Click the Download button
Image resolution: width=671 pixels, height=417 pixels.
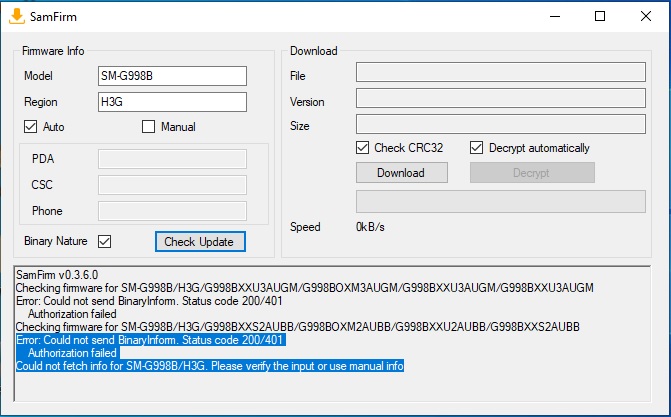(x=402, y=173)
